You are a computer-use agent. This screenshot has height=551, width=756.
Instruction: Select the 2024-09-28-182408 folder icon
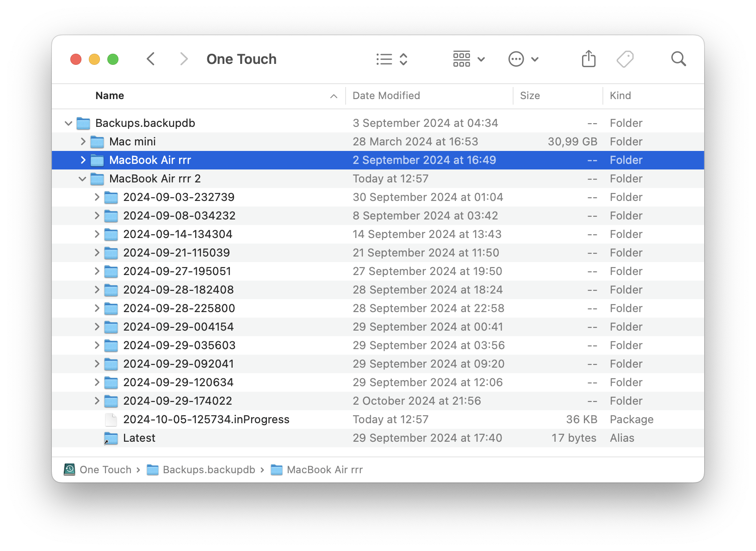click(x=111, y=290)
